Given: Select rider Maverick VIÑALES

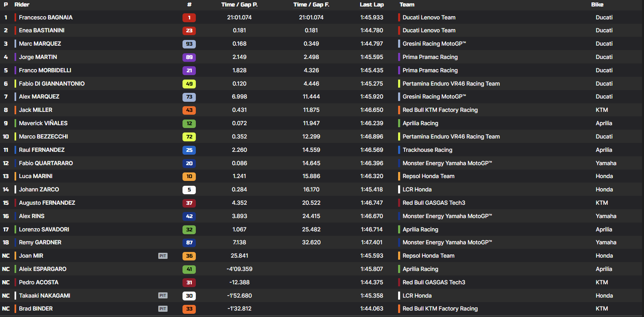Looking at the screenshot, I should (x=43, y=123).
